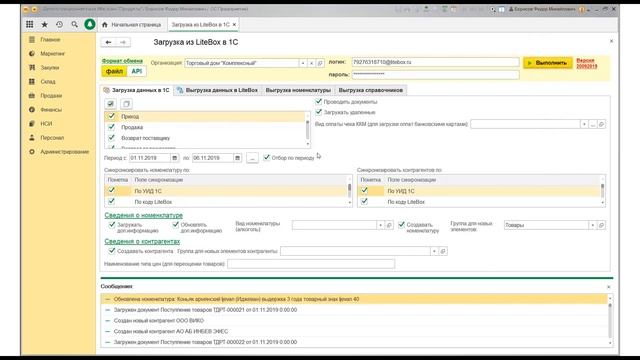Viewport: 640px width, 360px height.
Task: Uncheck all items icon above document list
Action: tap(127, 104)
